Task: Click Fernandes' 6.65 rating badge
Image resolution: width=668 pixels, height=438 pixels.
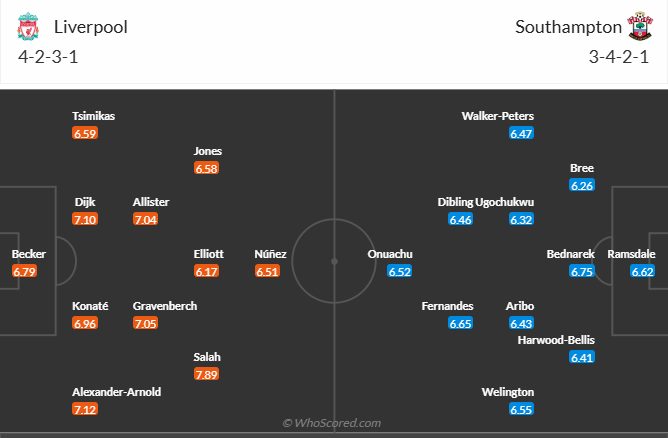Action: click(460, 323)
